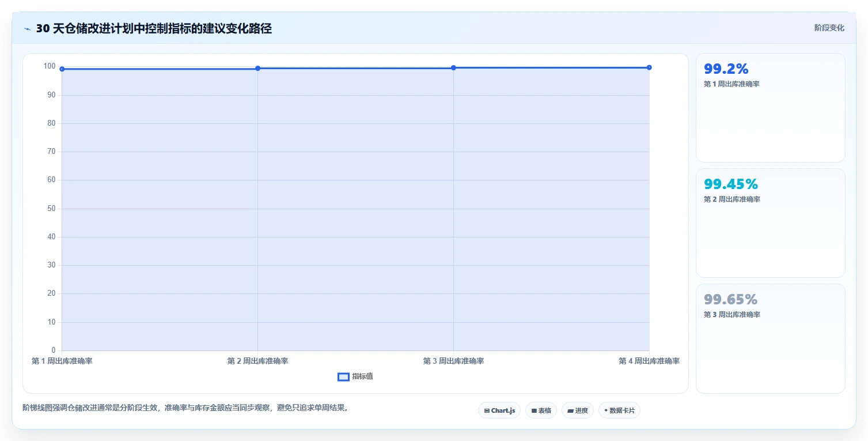Click the 第 4 周 data point on line

click(649, 67)
